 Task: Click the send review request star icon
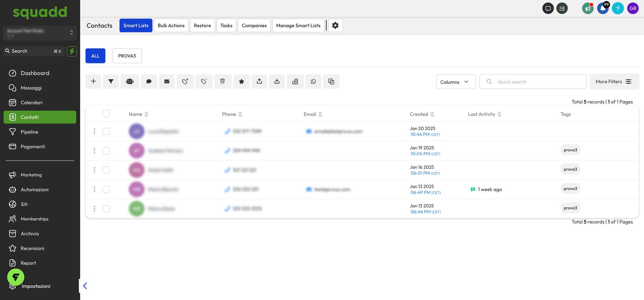[x=241, y=81]
